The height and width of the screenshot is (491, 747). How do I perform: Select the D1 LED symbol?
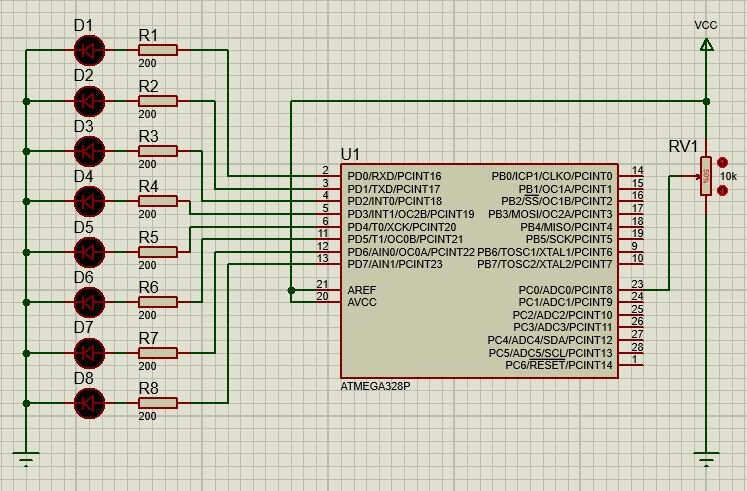point(89,50)
